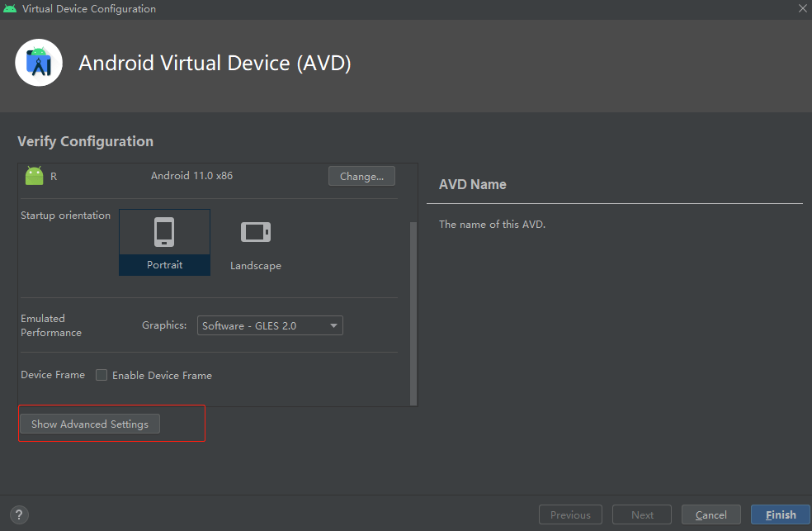Select the Landscape phone orientation icon
This screenshot has width=812, height=531.
pyautogui.click(x=256, y=232)
